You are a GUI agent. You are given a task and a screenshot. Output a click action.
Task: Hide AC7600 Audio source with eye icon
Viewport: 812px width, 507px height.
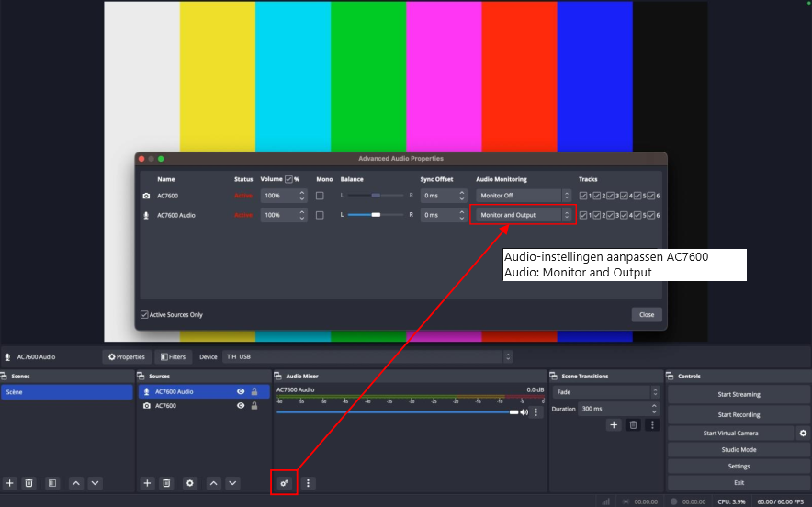point(241,391)
